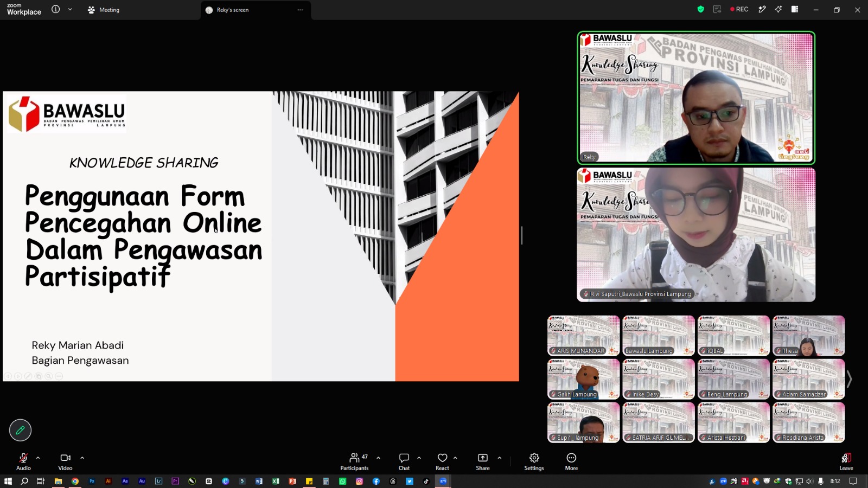Open the Participants panel icon
This screenshot has width=868, height=488.
(x=354, y=458)
